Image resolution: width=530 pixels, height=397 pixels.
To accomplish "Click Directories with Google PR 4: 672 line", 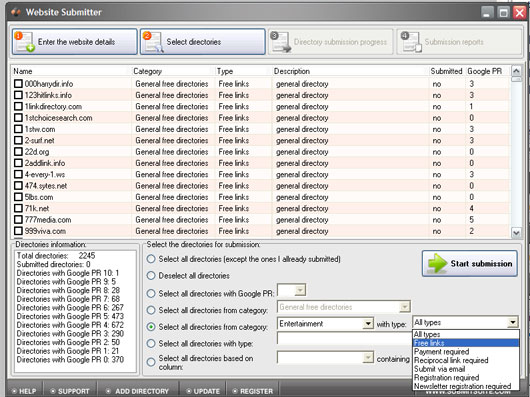I will pos(70,325).
